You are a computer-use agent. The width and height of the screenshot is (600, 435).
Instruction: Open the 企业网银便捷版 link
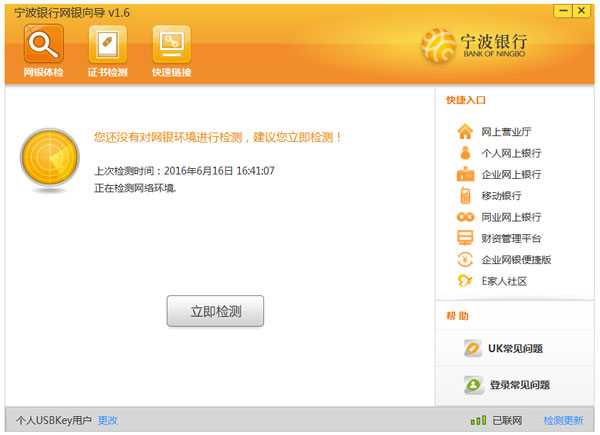516,260
